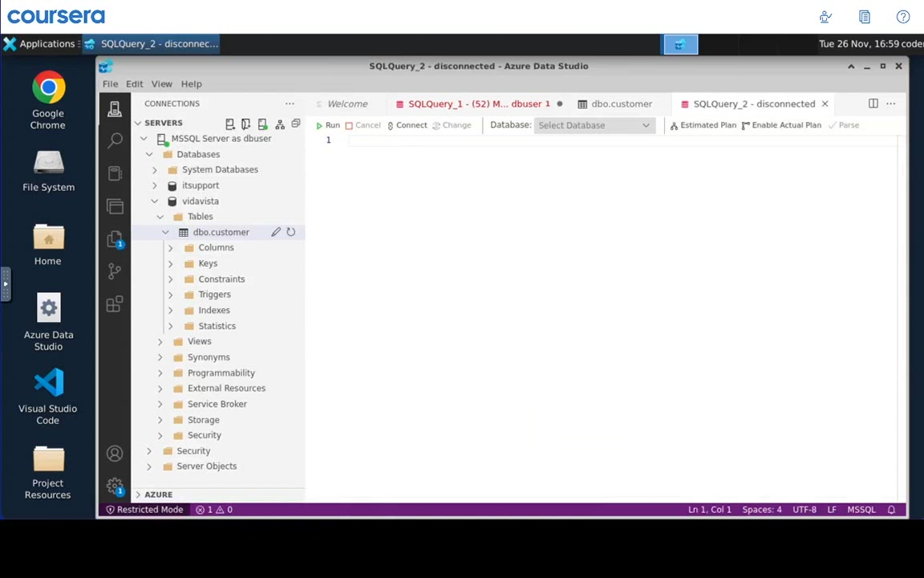Image resolution: width=924 pixels, height=578 pixels.
Task: Open the Manage gear in activity bar
Action: pyautogui.click(x=115, y=486)
